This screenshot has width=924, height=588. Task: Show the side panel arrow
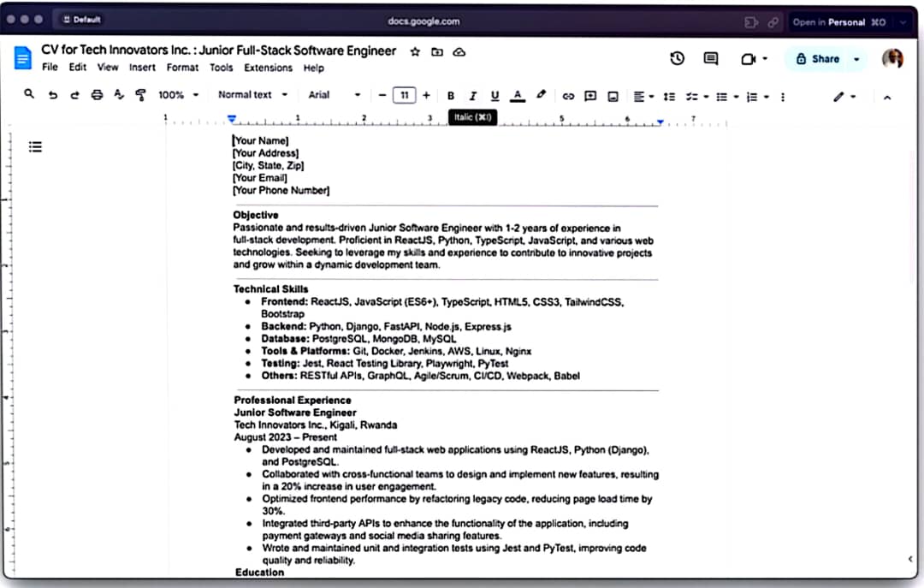[910, 559]
